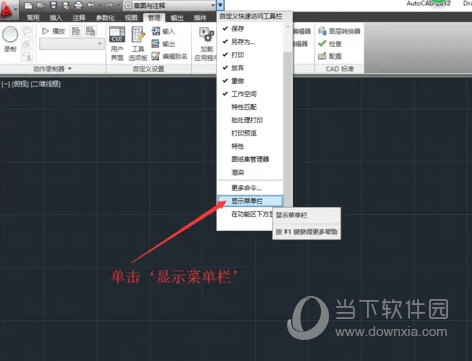Open the [二维线框] visual style label
The image size is (472, 361).
[x=46, y=84]
